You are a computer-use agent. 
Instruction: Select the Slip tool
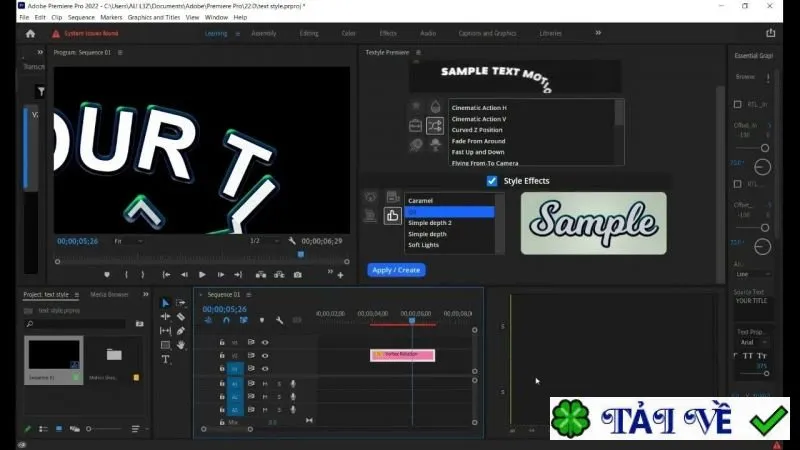click(x=165, y=331)
